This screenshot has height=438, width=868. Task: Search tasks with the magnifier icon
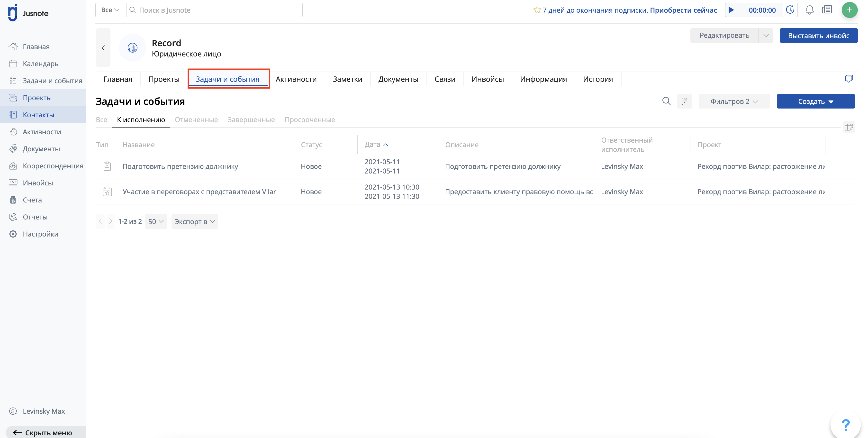(x=666, y=101)
